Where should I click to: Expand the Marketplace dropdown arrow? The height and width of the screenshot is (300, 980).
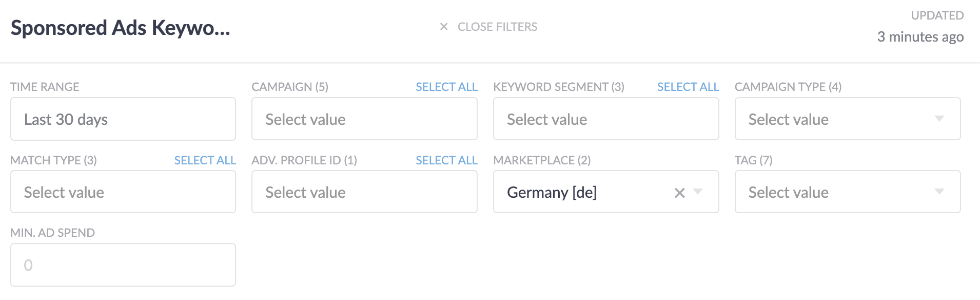point(698,192)
